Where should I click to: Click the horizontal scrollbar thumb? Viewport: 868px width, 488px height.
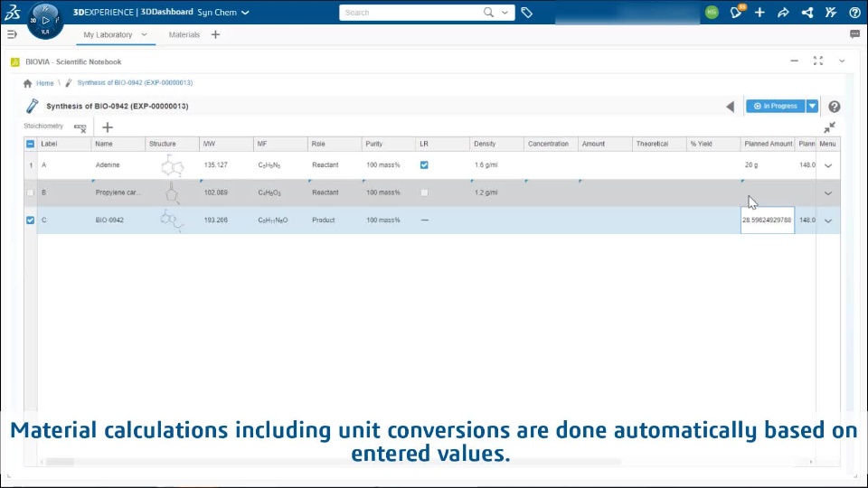coord(60,462)
